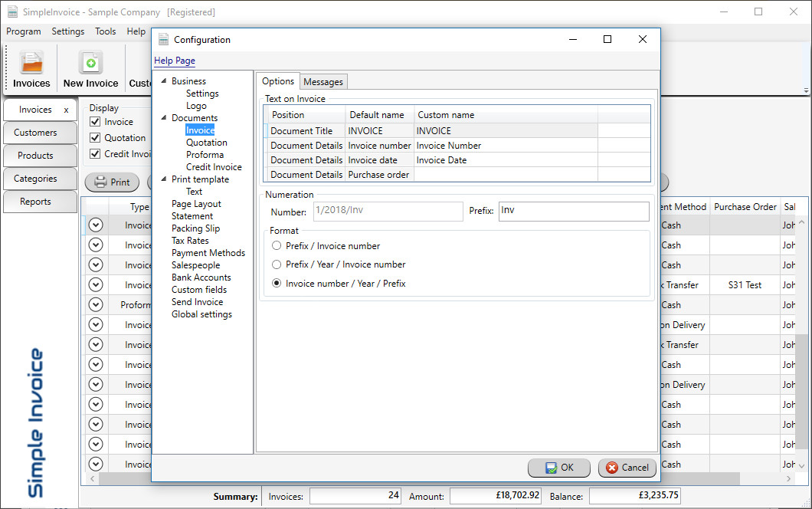The image size is (812, 509).
Task: Open Salespeople in the configuration tree
Action: [196, 265]
